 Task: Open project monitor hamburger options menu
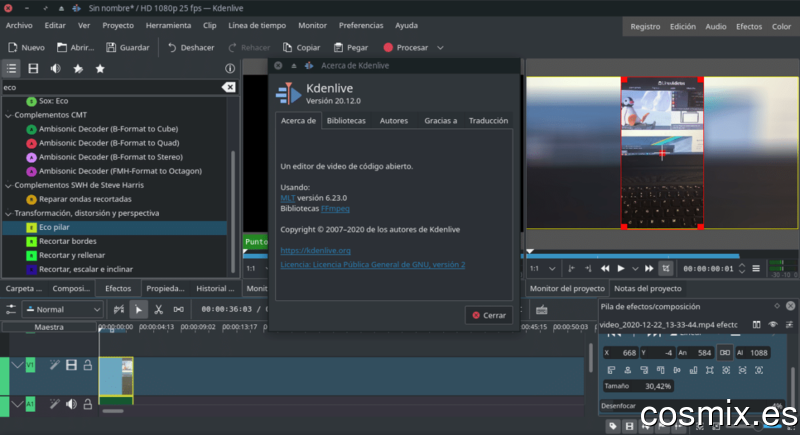click(756, 268)
